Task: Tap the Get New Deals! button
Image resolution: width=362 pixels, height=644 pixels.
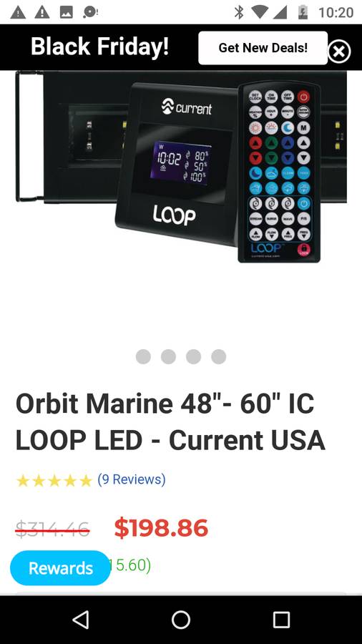Action: coord(263,48)
